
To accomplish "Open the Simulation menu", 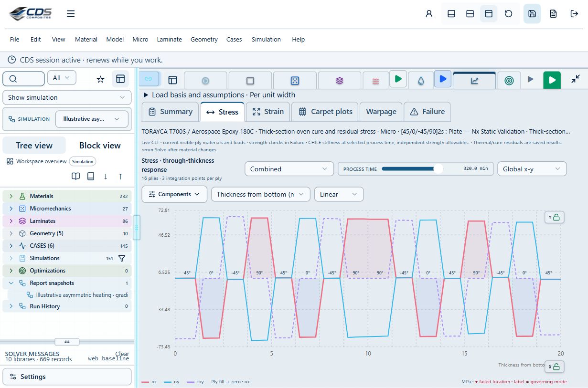I will pyautogui.click(x=266, y=39).
